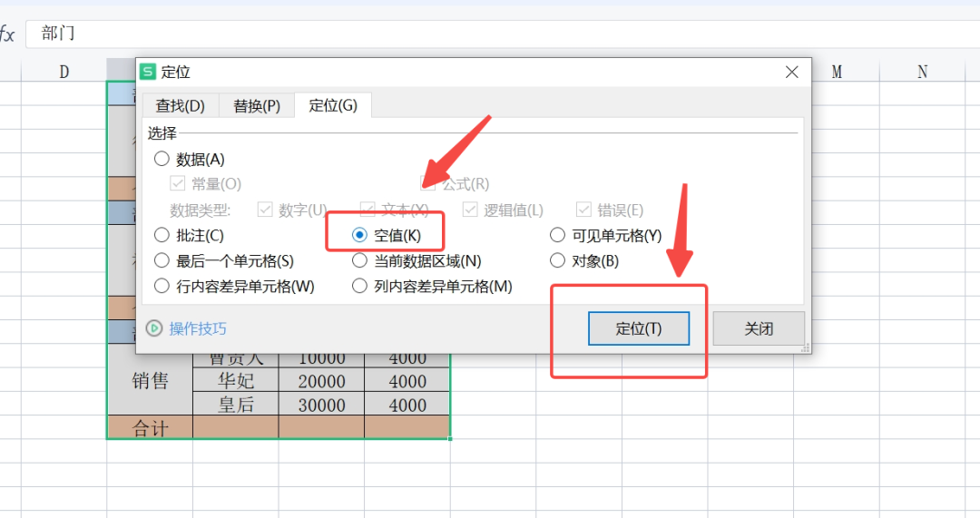
Task: Toggle the 错误(E) checkbox
Action: point(583,210)
